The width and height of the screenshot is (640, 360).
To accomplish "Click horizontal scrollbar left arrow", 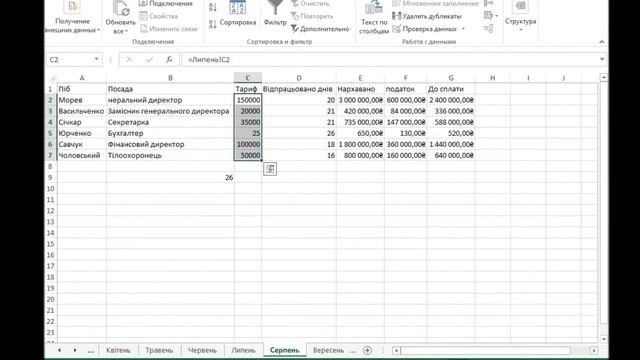I will pyautogui.click(x=396, y=351).
